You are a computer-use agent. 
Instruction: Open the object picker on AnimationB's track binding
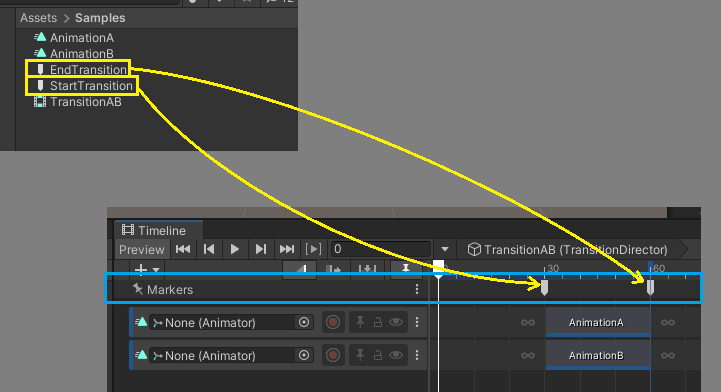pos(303,355)
